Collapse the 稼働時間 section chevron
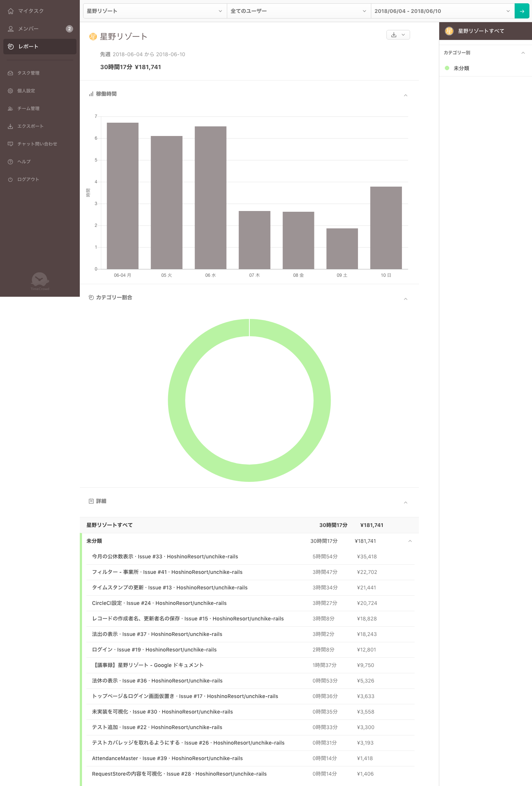Viewport: 532px width, 786px height. click(406, 95)
